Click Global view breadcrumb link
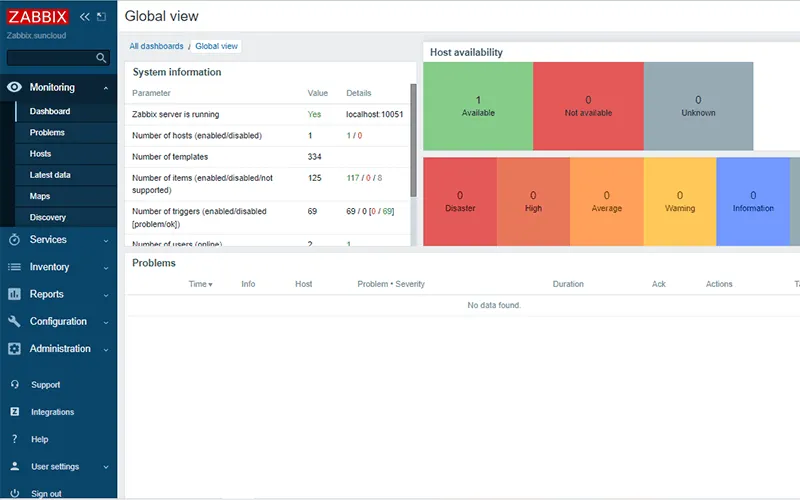Viewport: 800px width, 500px height. click(x=216, y=46)
